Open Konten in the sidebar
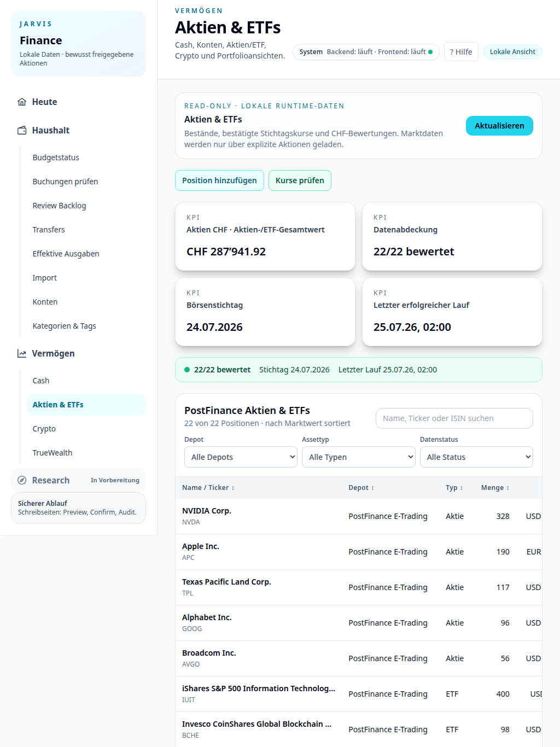The width and height of the screenshot is (560, 747). [86, 302]
